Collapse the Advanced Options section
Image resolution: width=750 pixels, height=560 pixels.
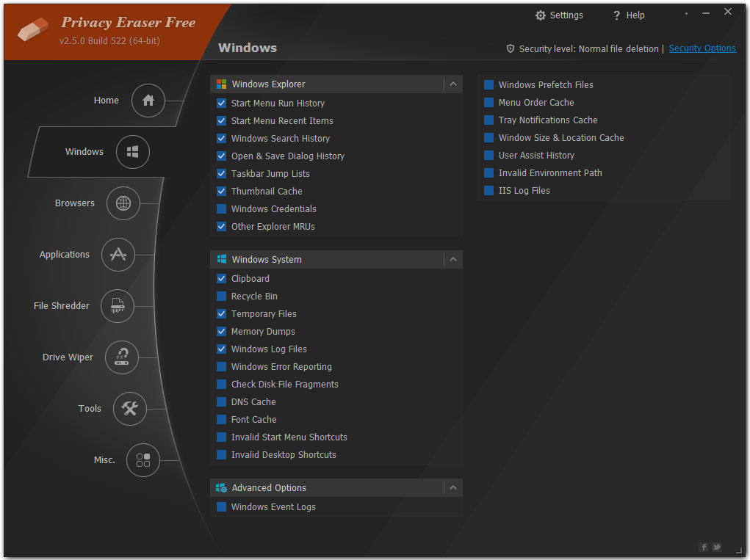453,488
